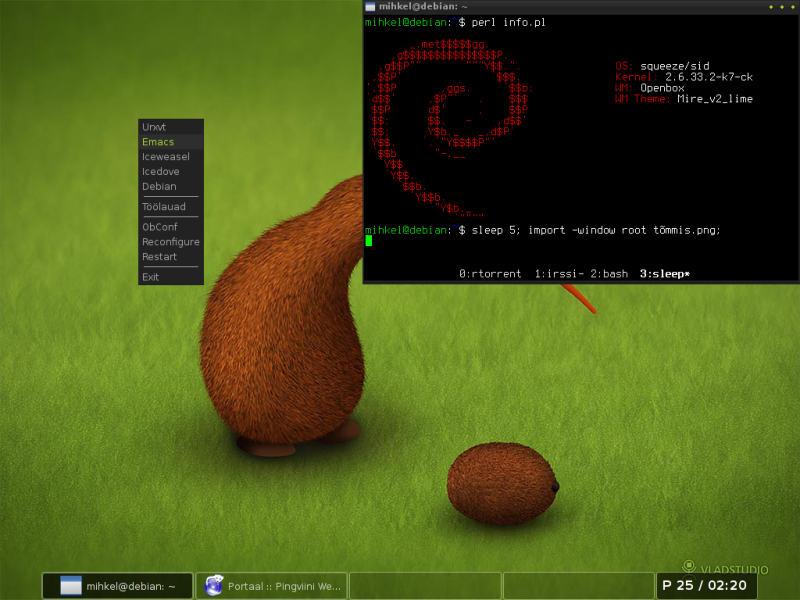Click the Iceweasel icon on the Portaal taskbar entry
The height and width of the screenshot is (600, 800).
pyautogui.click(x=214, y=585)
